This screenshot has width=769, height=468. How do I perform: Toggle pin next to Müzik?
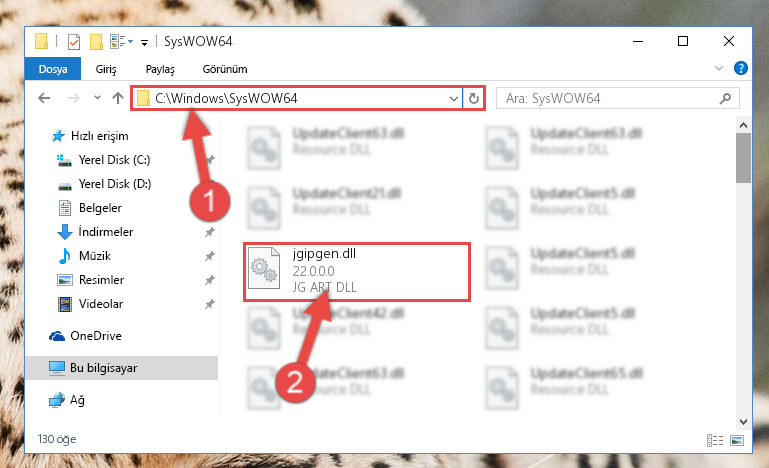pos(210,256)
